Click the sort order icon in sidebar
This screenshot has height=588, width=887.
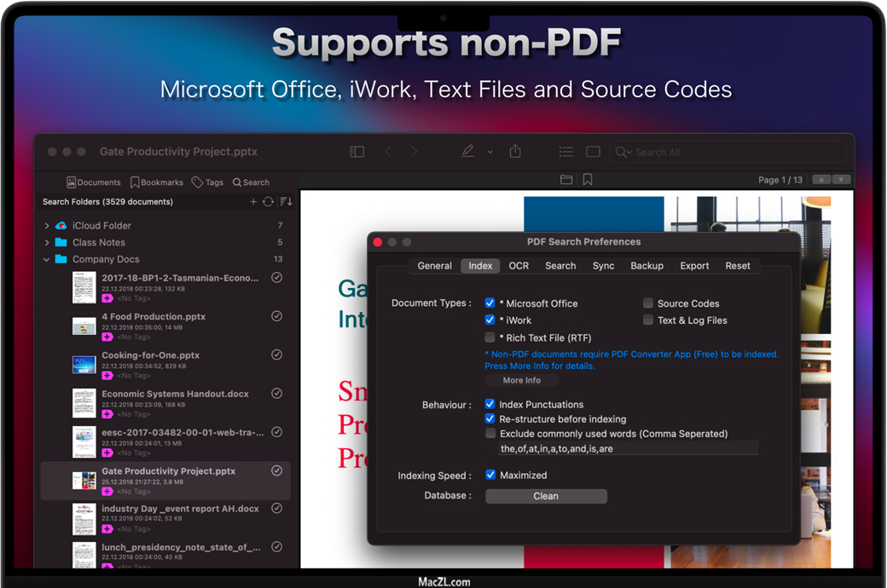tap(286, 202)
